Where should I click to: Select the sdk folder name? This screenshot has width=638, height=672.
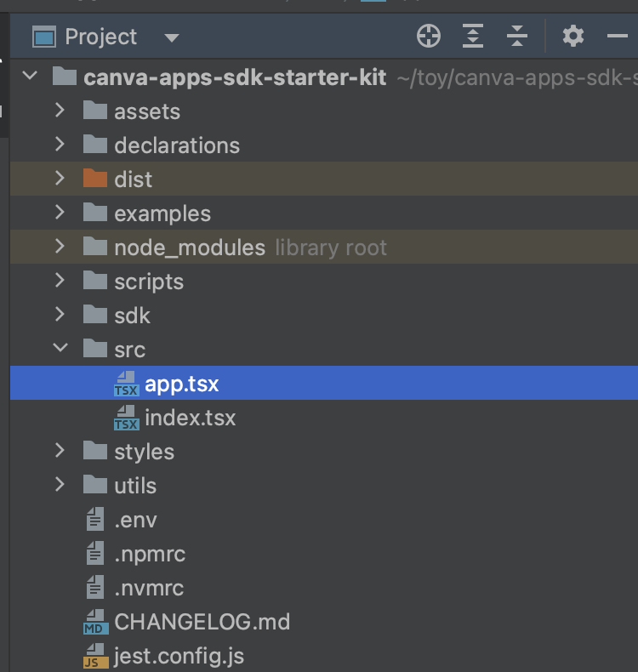point(132,316)
